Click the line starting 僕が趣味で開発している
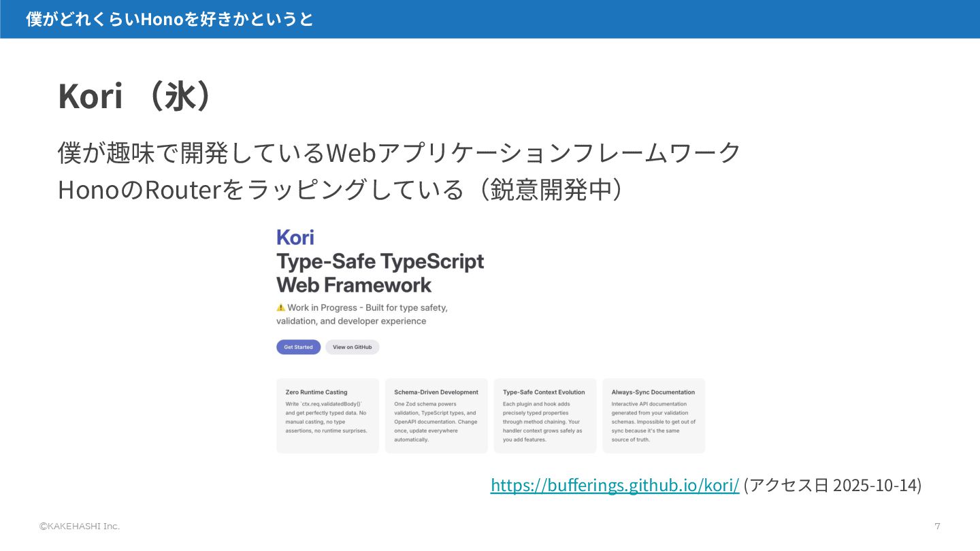Viewport: 980px width, 551px height. click(399, 152)
